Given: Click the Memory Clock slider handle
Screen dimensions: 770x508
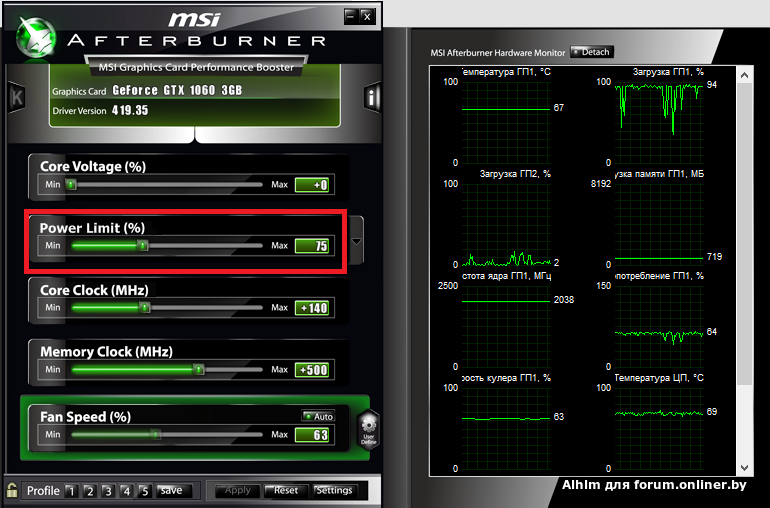Looking at the screenshot, I should pyautogui.click(x=198, y=369).
